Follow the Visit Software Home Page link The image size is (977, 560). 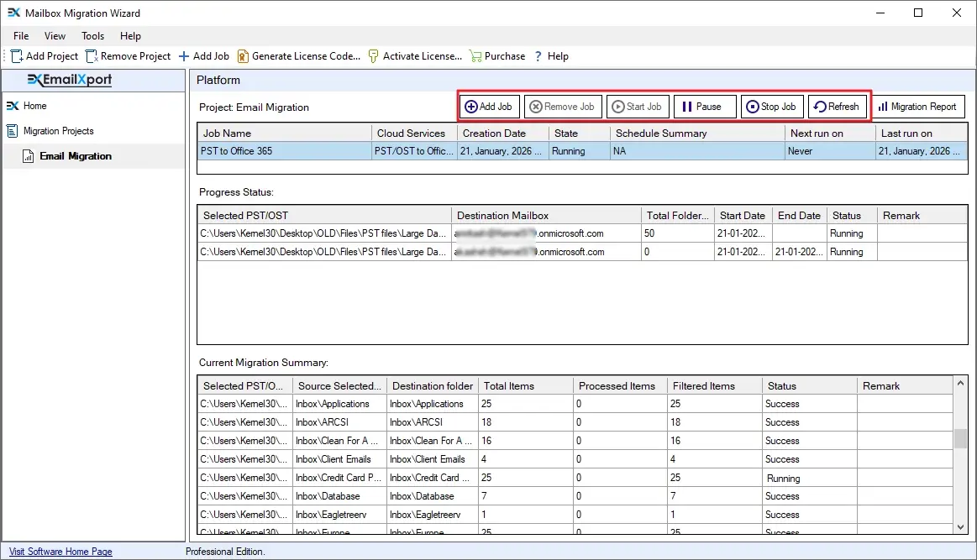59,552
